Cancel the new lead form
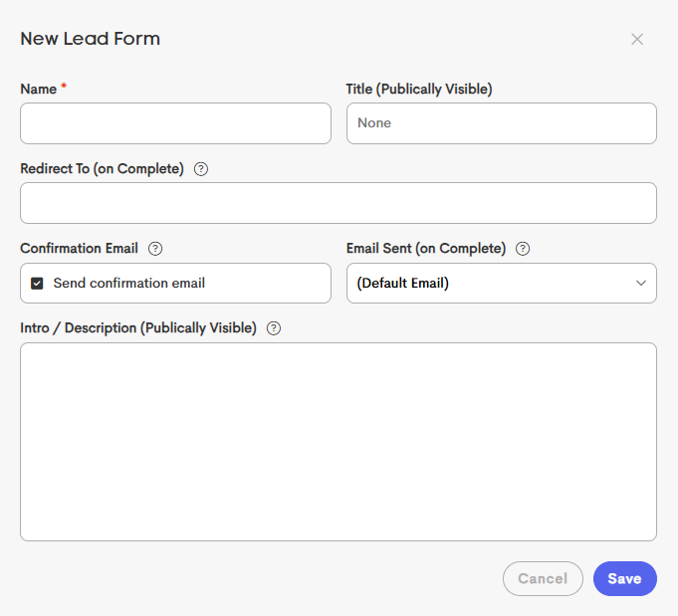The height and width of the screenshot is (616, 678). point(543,579)
